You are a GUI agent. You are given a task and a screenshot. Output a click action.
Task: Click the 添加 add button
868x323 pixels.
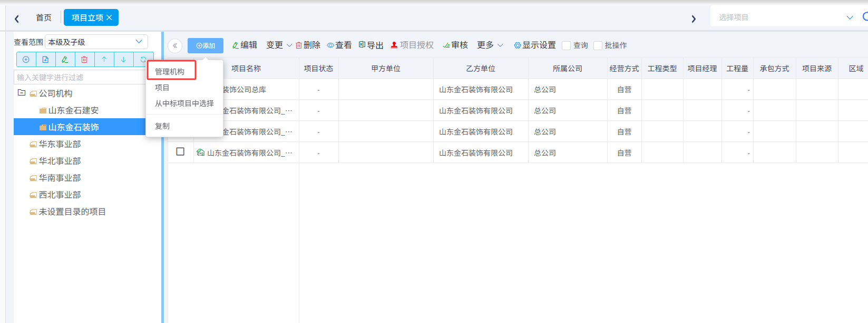[x=206, y=46]
